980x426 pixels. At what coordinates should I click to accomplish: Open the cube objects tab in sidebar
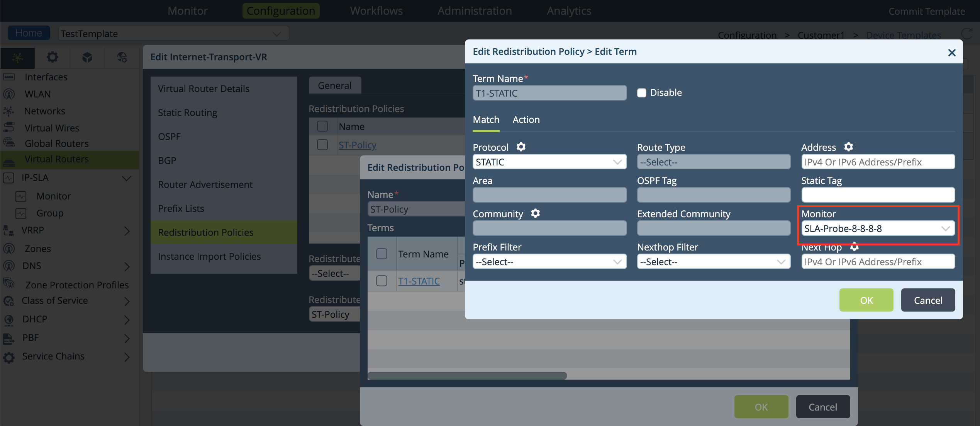(87, 58)
